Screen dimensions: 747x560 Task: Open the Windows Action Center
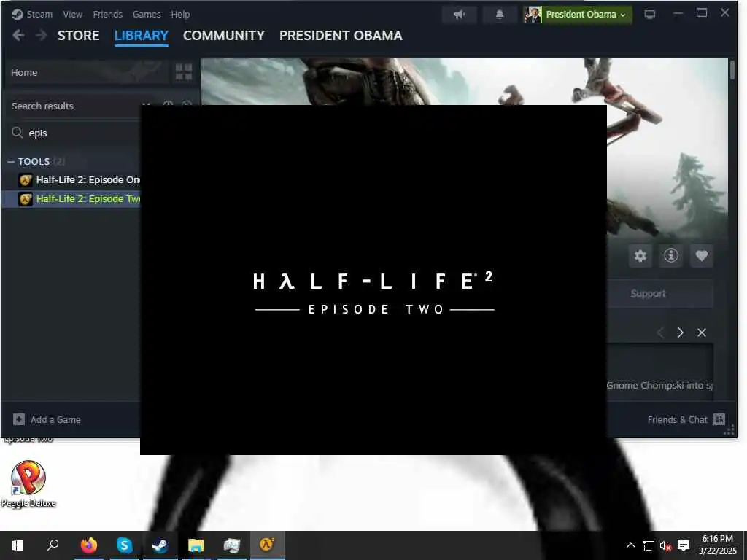(684, 545)
